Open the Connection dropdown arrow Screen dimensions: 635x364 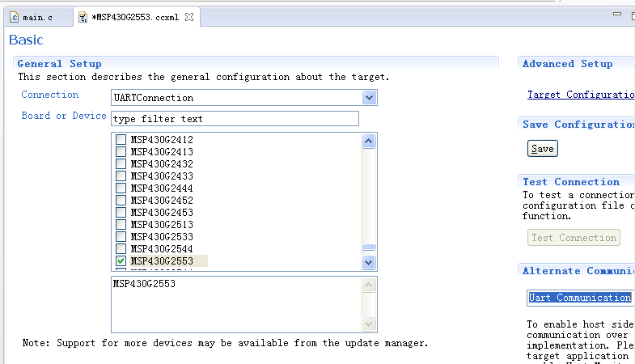tap(369, 98)
